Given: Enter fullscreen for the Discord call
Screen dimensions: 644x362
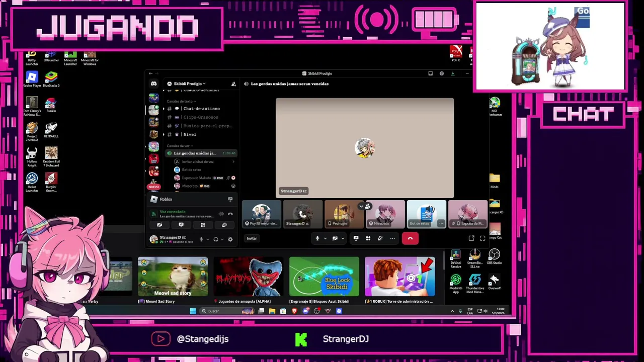Looking at the screenshot, I should pyautogui.click(x=482, y=238).
